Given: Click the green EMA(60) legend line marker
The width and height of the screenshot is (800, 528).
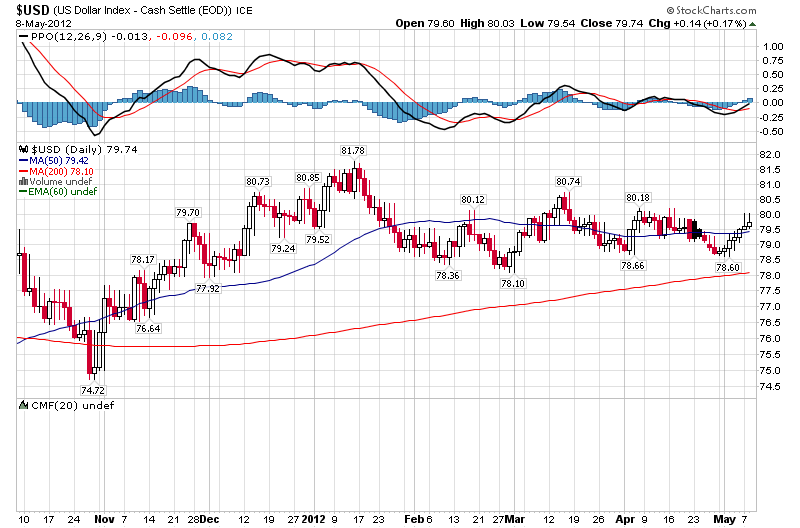Looking at the screenshot, I should [x=23, y=192].
